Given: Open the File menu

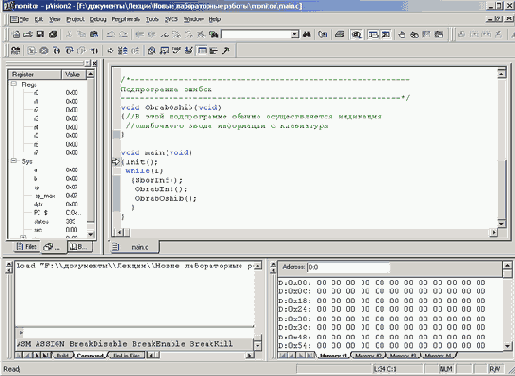Looking at the screenshot, I should point(24,19).
